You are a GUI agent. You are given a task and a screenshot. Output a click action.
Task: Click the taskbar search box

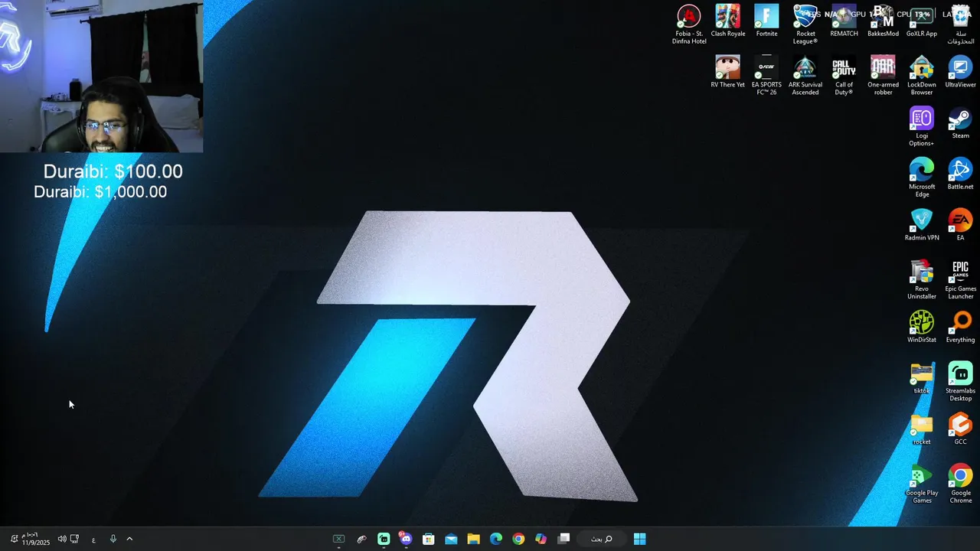click(x=601, y=539)
